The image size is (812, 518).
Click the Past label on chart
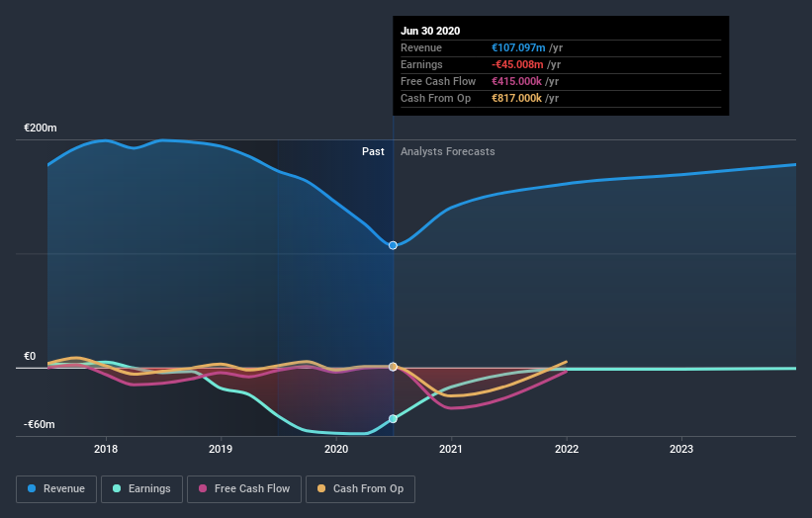point(373,151)
